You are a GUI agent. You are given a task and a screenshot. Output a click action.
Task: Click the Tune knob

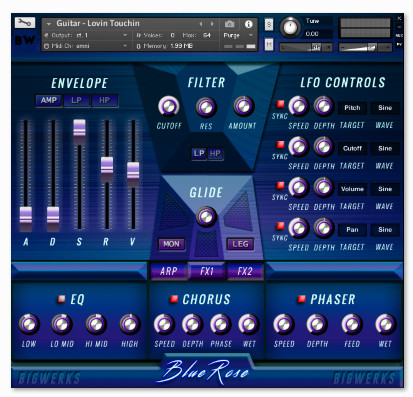pos(290,27)
